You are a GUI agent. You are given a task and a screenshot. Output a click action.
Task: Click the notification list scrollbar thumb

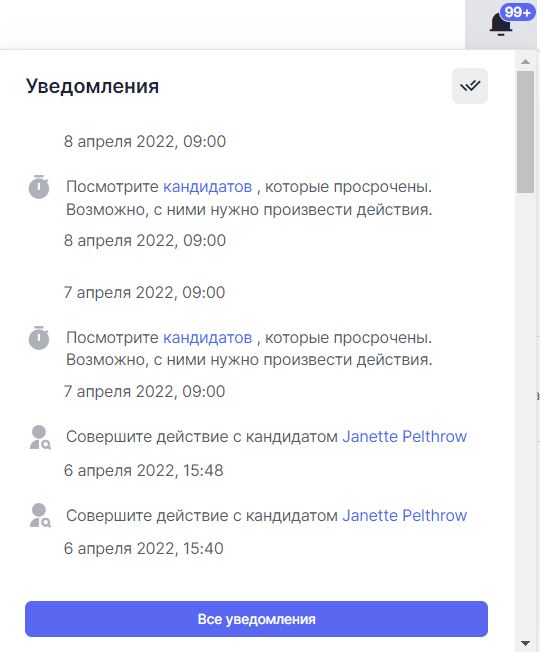pos(525,132)
